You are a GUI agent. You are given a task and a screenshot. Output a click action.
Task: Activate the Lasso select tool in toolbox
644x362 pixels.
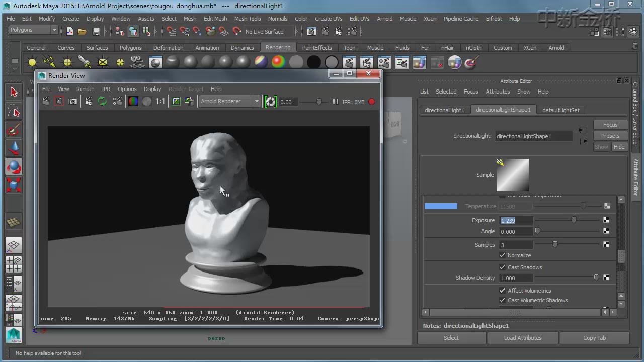[14, 111]
